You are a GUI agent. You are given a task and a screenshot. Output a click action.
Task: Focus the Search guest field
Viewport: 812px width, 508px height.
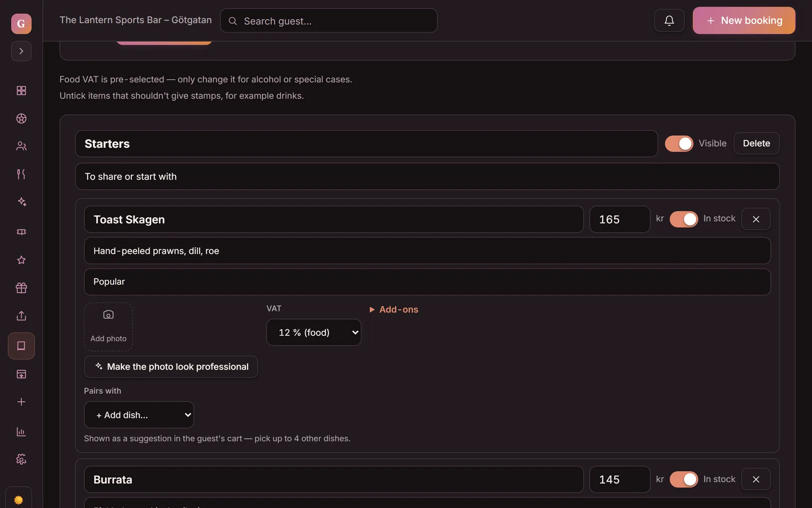[x=329, y=21]
